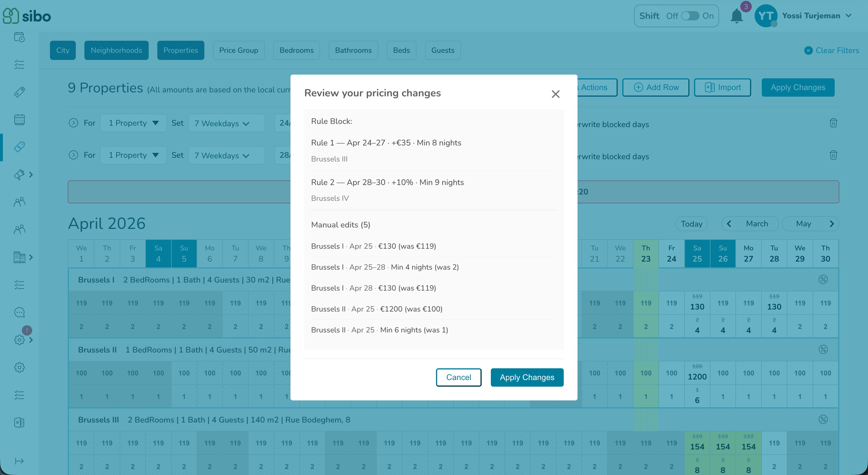868x475 pixels.
Task: Click Clear Filters link
Action: click(x=831, y=50)
